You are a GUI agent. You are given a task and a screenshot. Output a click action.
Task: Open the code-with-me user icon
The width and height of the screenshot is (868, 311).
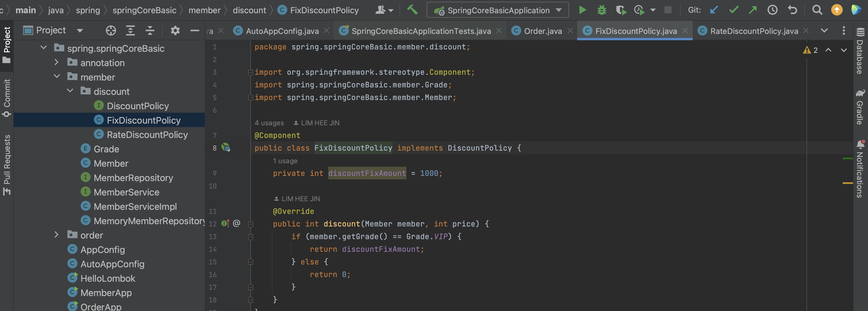tap(384, 10)
